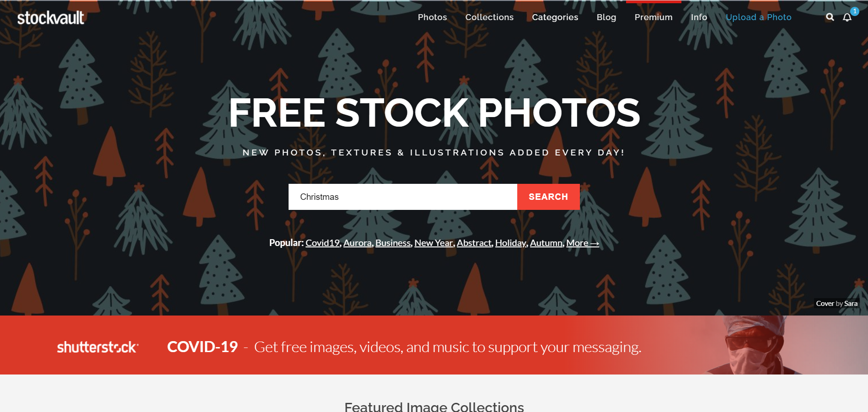Image resolution: width=868 pixels, height=412 pixels.
Task: Click the red SEARCH button
Action: (x=548, y=197)
